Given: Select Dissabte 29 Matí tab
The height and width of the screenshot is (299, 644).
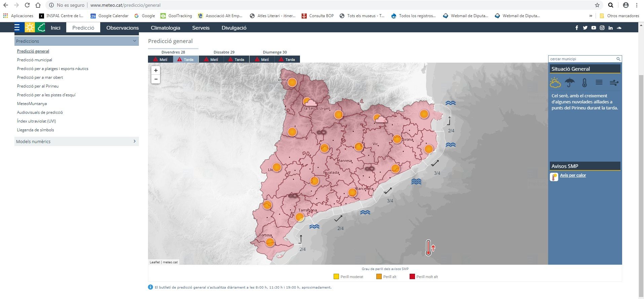Looking at the screenshot, I should tap(211, 59).
